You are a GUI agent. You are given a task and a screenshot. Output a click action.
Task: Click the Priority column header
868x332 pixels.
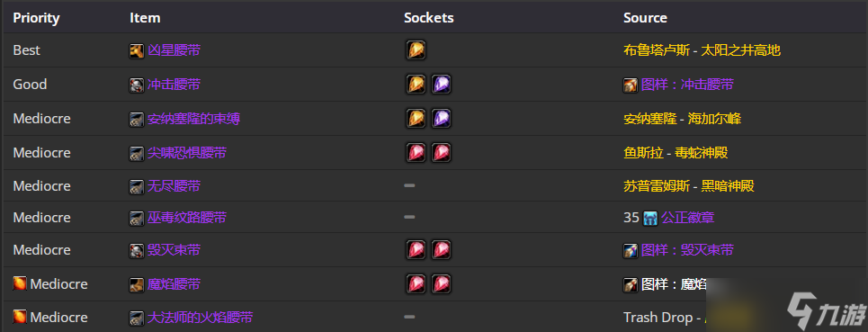(x=37, y=18)
